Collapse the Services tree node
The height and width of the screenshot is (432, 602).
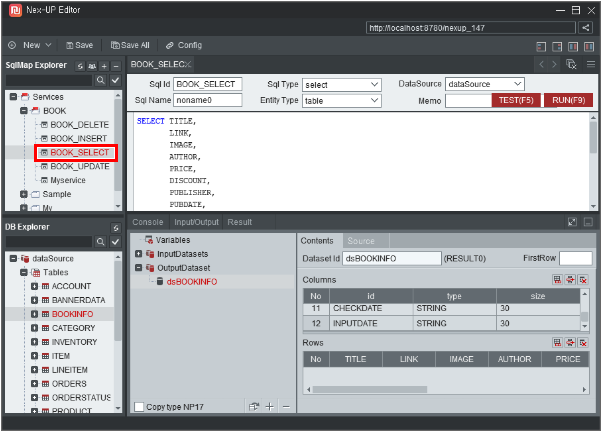[x=13, y=97]
